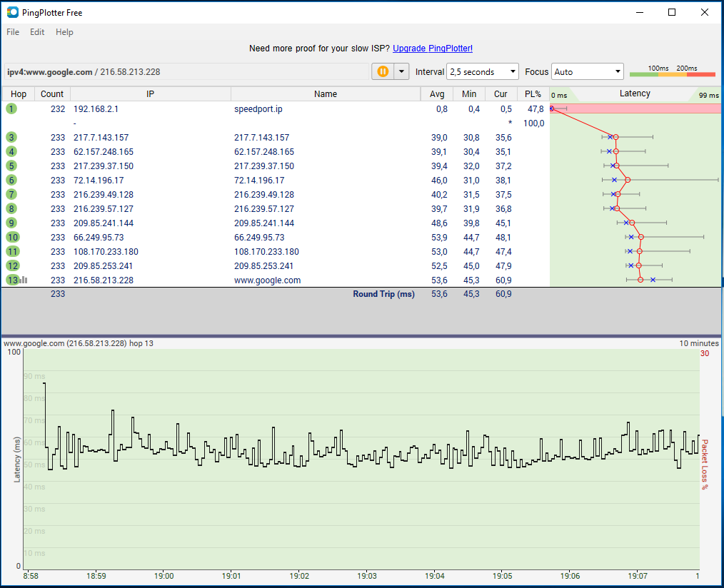This screenshot has height=588, width=724.
Task: Select hop 12 green circle icon
Action: (12, 266)
